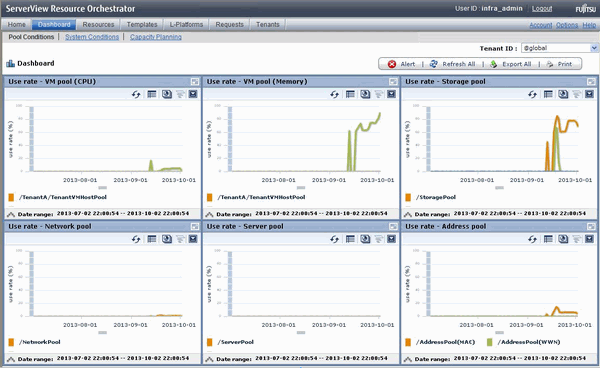Refresh the VM pool (CPU) chart
Image resolution: width=600 pixels, height=368 pixels.
point(136,94)
